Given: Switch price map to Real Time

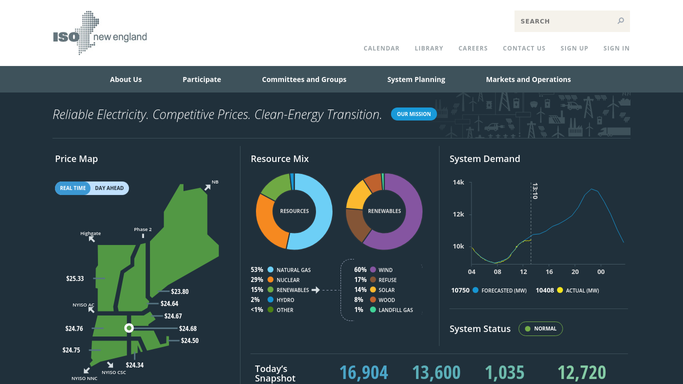Looking at the screenshot, I should point(73,188).
